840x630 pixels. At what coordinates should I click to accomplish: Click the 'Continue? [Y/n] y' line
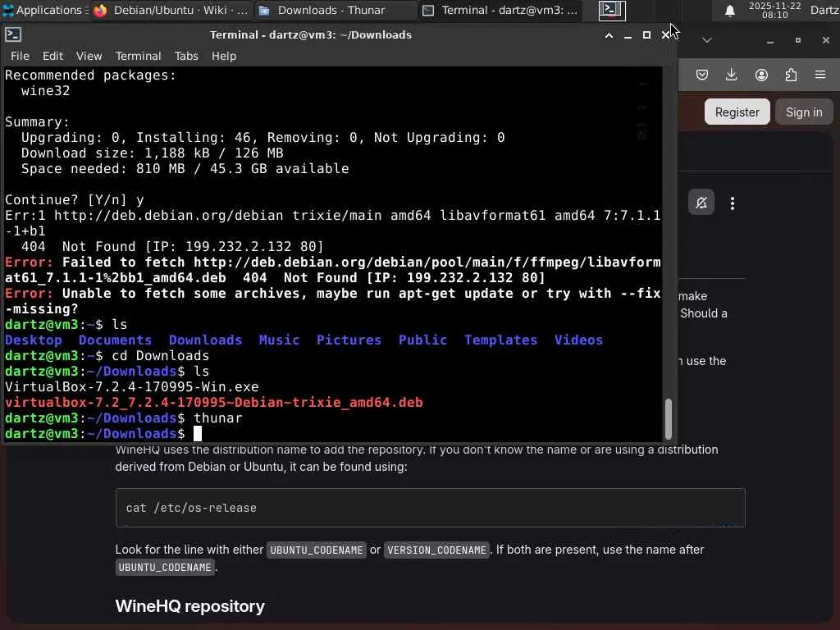(75, 200)
